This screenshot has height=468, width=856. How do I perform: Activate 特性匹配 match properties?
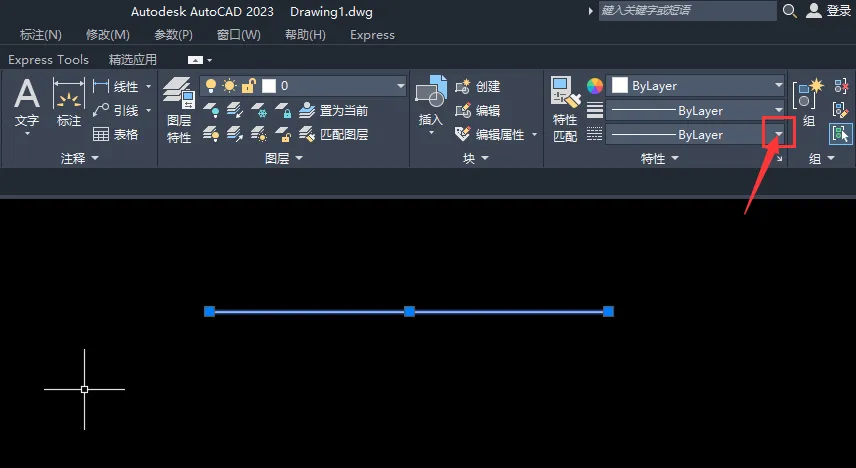[565, 109]
